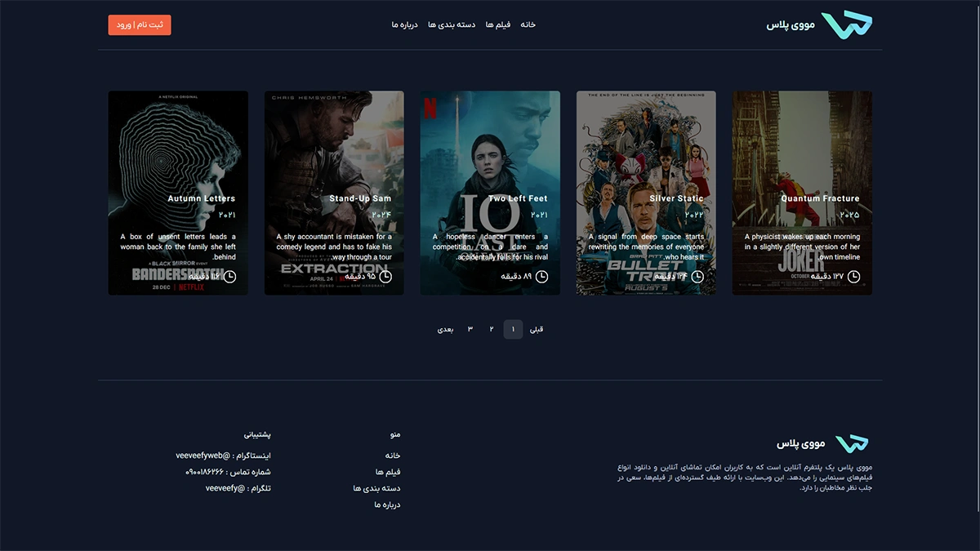Click the clock icon on Stand-Up Sam card
The width and height of the screenshot is (980, 551).
click(385, 277)
